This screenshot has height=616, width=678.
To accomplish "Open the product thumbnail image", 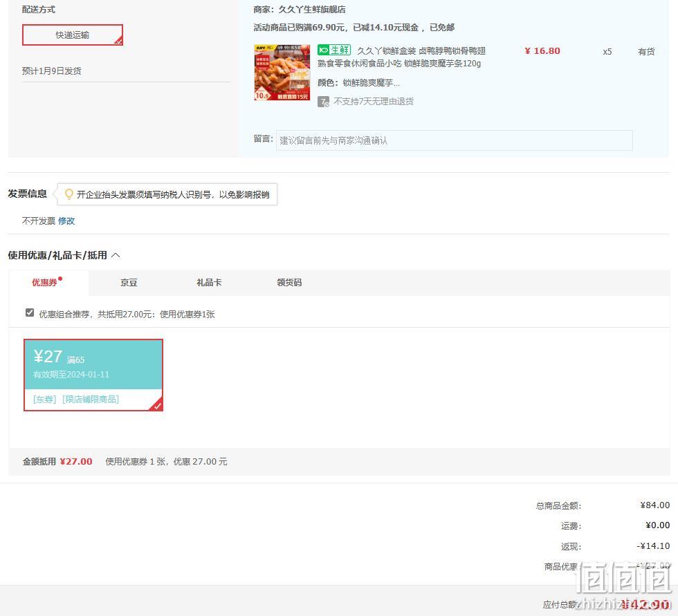I will point(282,72).
